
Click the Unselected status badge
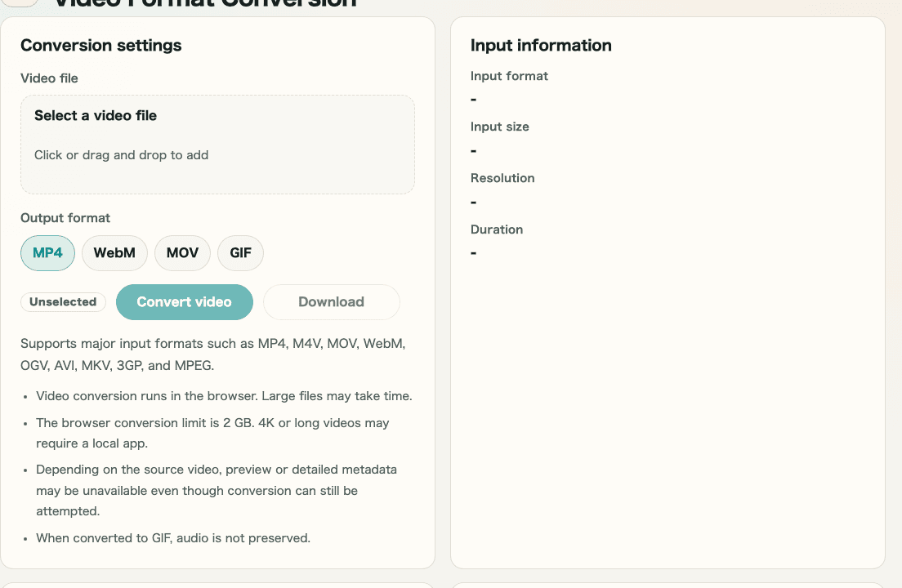63,302
